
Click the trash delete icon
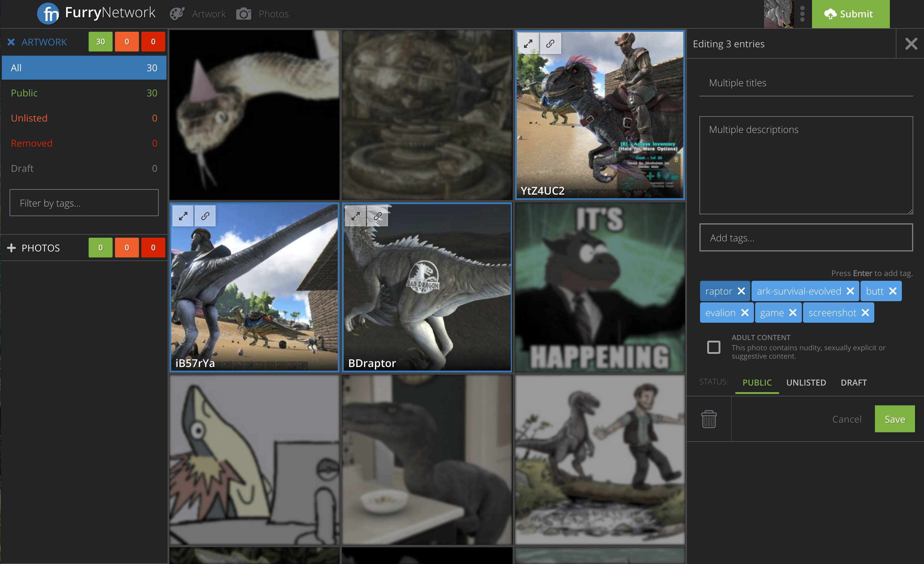tap(708, 419)
